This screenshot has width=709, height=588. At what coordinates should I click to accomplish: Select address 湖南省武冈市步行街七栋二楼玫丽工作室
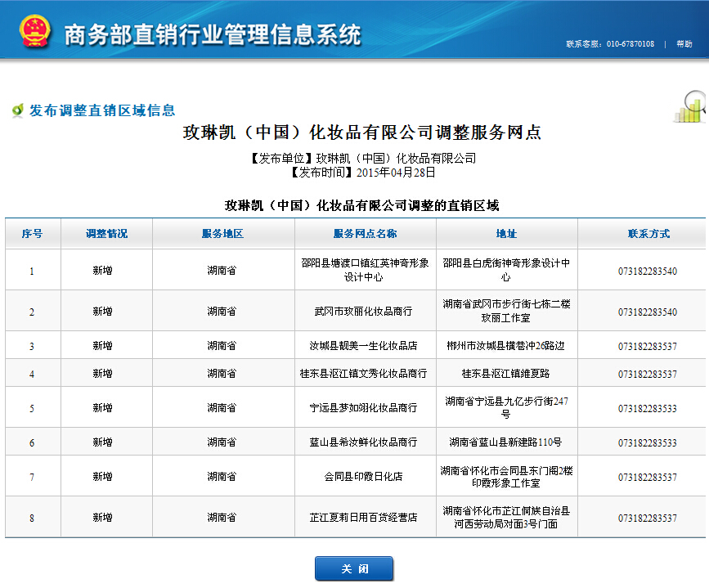(x=506, y=311)
